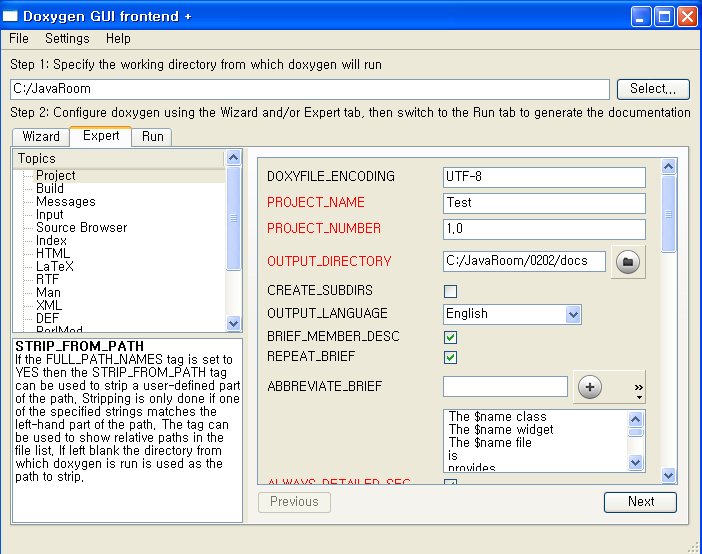This screenshot has height=554, width=702.
Task: Click the Topics column header
Action: click(x=119, y=159)
